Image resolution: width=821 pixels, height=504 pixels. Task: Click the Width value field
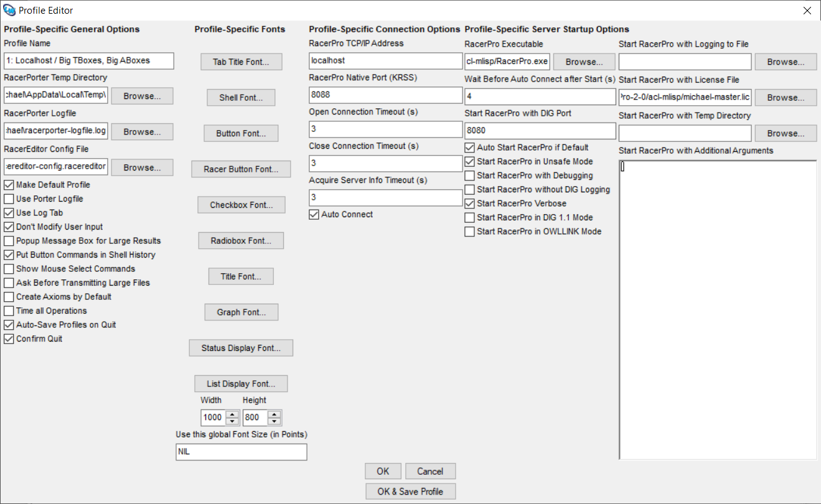pyautogui.click(x=213, y=418)
